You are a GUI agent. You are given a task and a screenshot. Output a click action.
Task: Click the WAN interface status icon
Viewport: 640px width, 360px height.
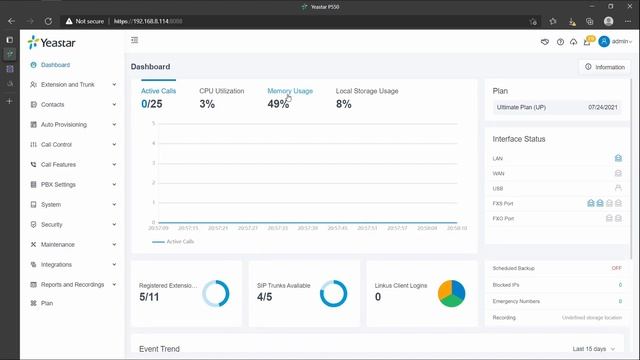click(618, 173)
